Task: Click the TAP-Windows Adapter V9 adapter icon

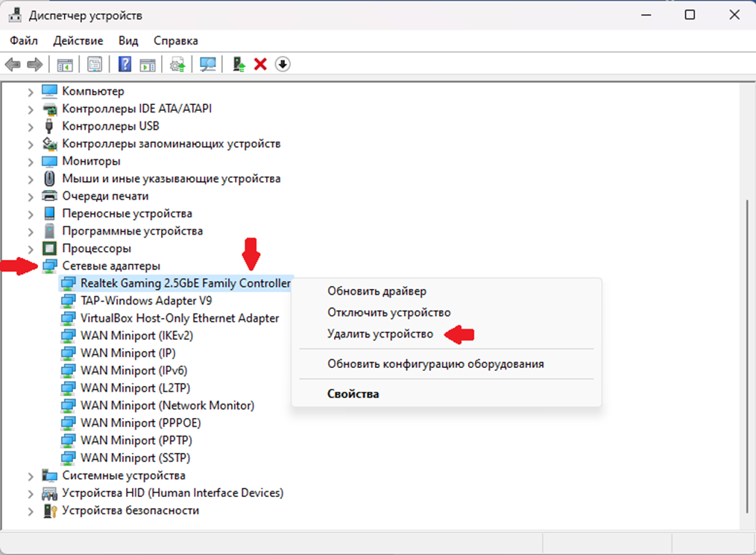Action: point(68,301)
